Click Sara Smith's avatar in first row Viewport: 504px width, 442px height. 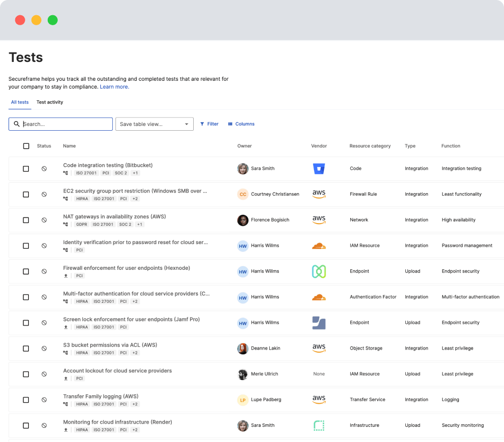(243, 169)
